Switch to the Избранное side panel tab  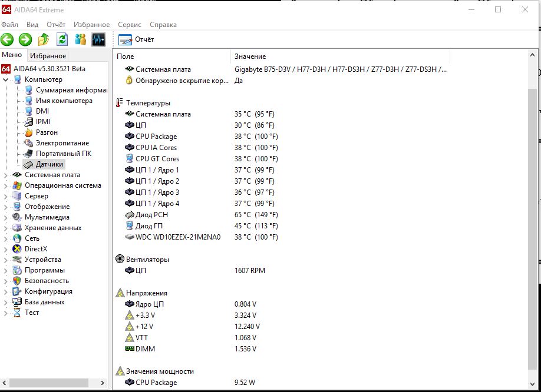(x=48, y=55)
